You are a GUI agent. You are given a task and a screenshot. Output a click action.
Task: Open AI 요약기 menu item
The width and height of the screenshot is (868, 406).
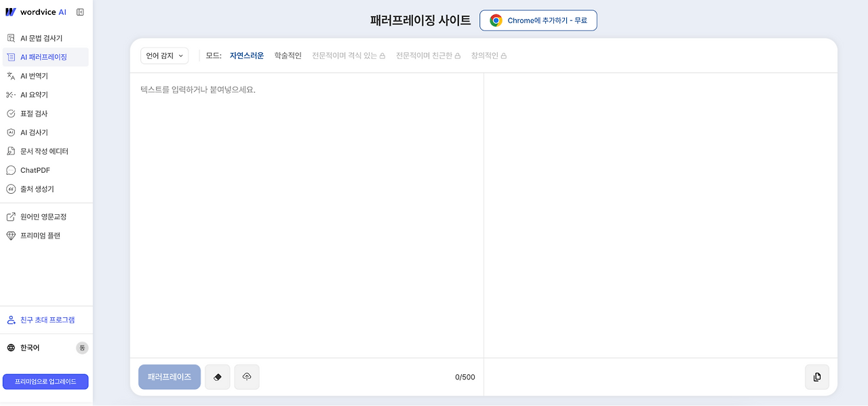tap(45, 95)
